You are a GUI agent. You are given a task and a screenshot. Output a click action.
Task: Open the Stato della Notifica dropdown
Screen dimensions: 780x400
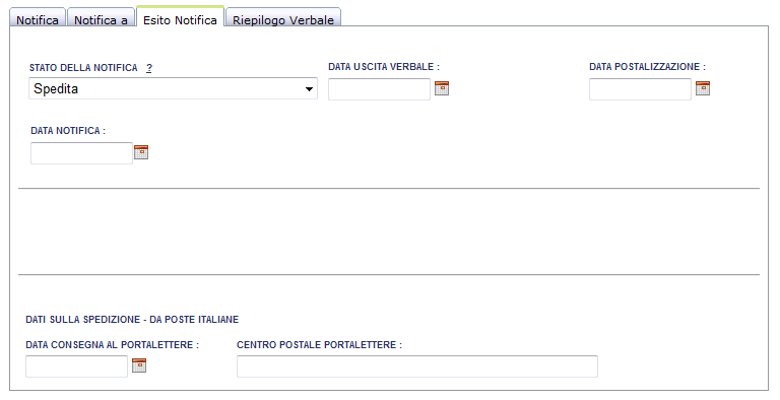[x=173, y=89]
